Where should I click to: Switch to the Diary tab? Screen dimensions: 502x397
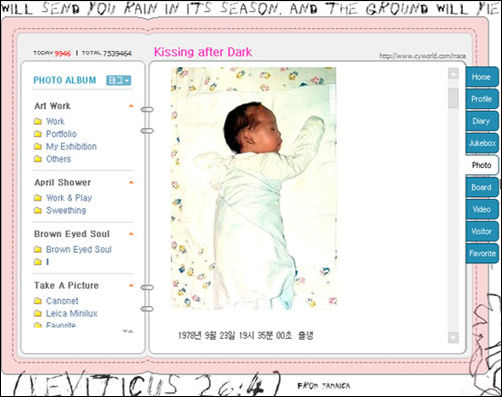(x=481, y=121)
